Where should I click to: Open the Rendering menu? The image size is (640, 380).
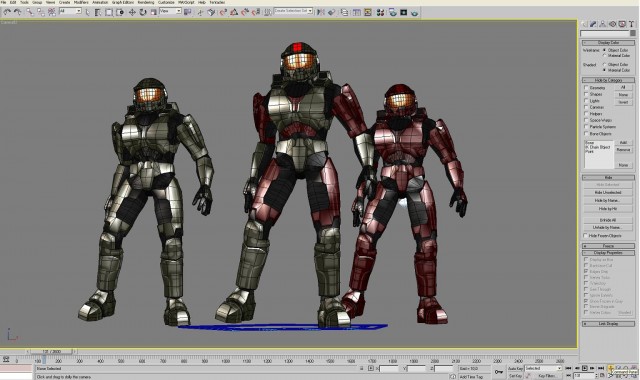coord(146,2)
